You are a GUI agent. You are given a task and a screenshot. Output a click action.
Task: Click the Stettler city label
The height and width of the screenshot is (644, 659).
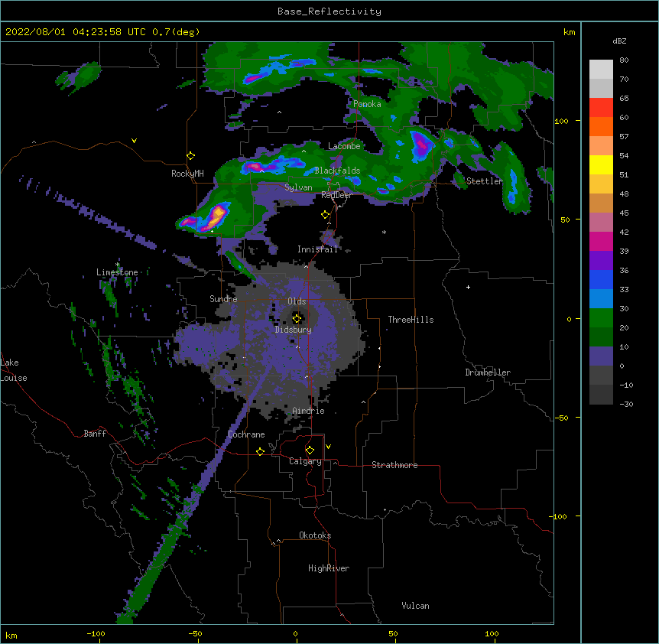pyautogui.click(x=485, y=181)
